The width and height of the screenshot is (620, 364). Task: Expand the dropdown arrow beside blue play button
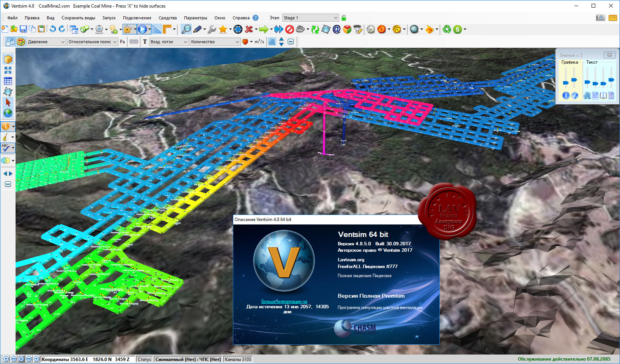[149, 29]
